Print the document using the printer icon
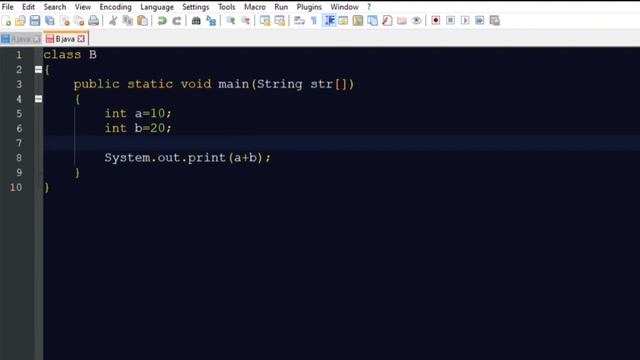The height and width of the screenshot is (360, 640). point(94,20)
